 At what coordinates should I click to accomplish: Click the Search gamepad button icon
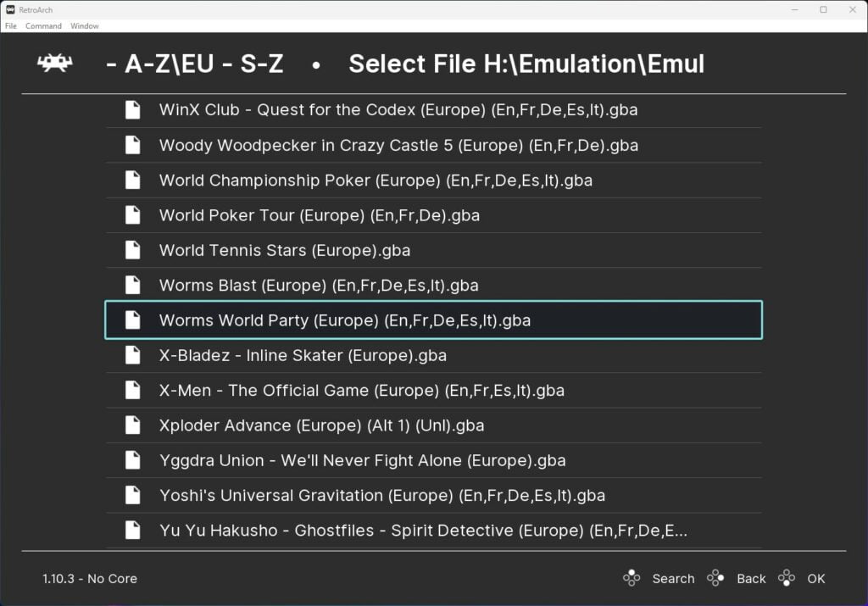click(x=632, y=578)
